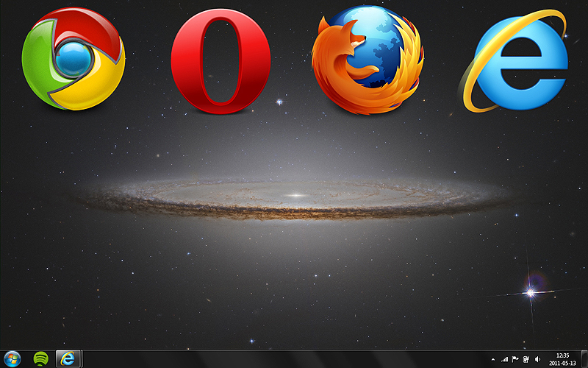
Task: Click the power battery tray icon
Action: pos(526,360)
